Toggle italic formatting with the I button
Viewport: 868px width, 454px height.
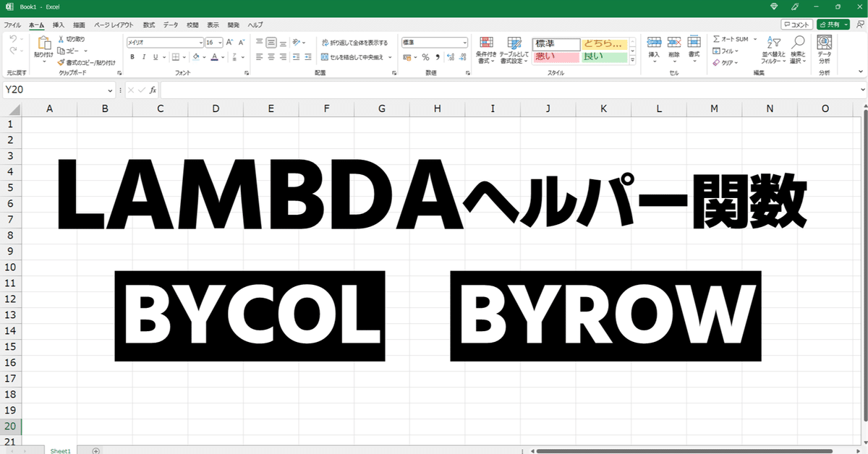142,56
